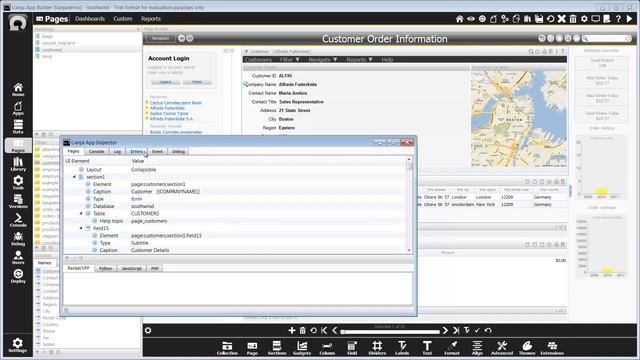This screenshot has width=640, height=360.
Task: Open the Home workspace in sidebar
Action: coord(18,89)
